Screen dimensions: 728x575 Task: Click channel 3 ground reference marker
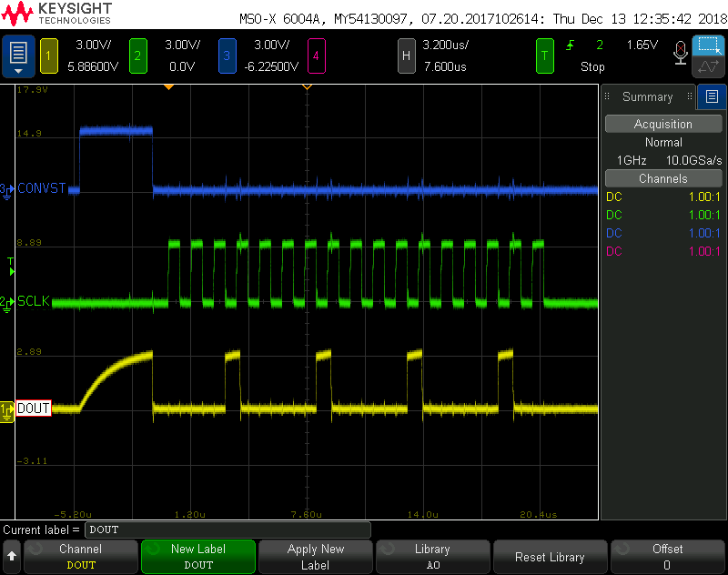6,191
